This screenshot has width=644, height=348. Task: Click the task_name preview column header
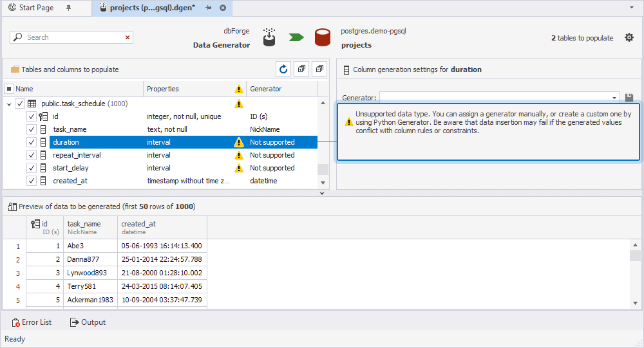pos(90,227)
